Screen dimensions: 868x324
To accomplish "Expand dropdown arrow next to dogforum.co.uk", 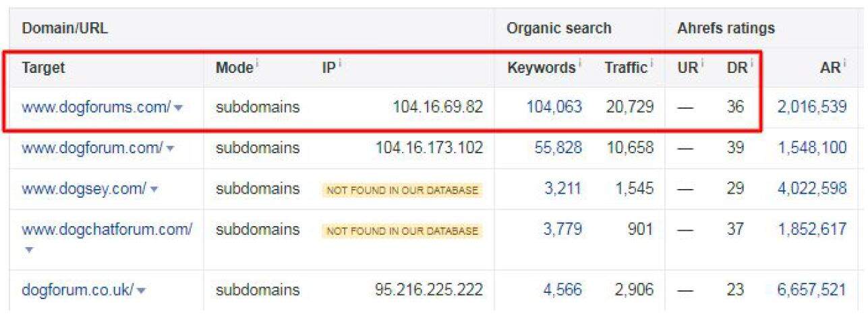I will [142, 291].
